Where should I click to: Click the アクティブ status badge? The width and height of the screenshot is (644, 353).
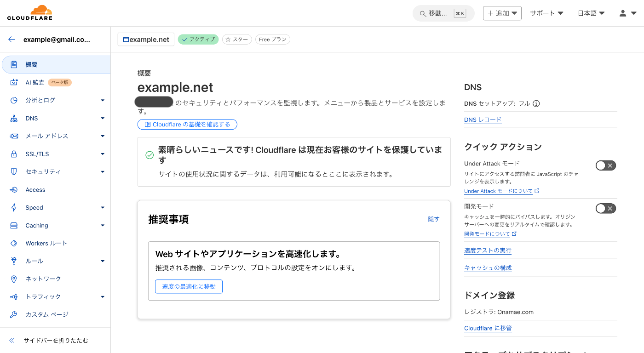[x=198, y=40]
